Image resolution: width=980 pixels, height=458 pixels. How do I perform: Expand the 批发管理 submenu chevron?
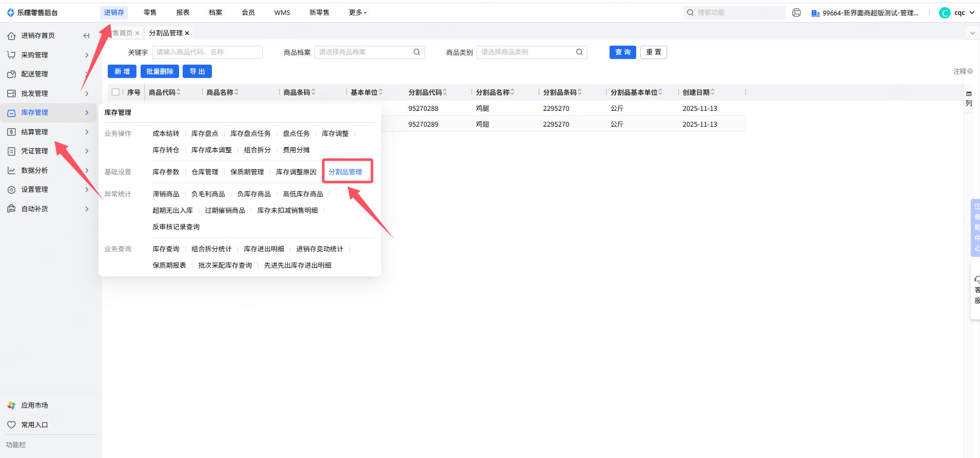click(x=87, y=93)
